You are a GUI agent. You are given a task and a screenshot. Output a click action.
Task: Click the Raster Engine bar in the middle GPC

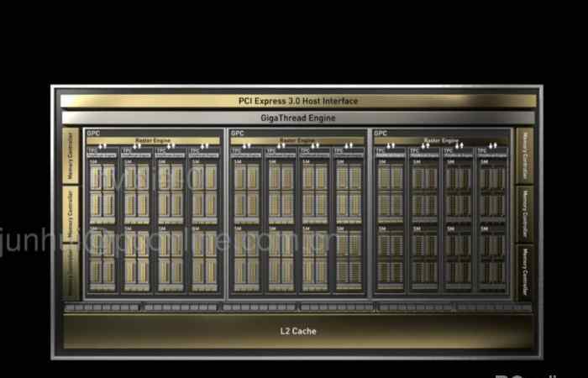coord(297,140)
